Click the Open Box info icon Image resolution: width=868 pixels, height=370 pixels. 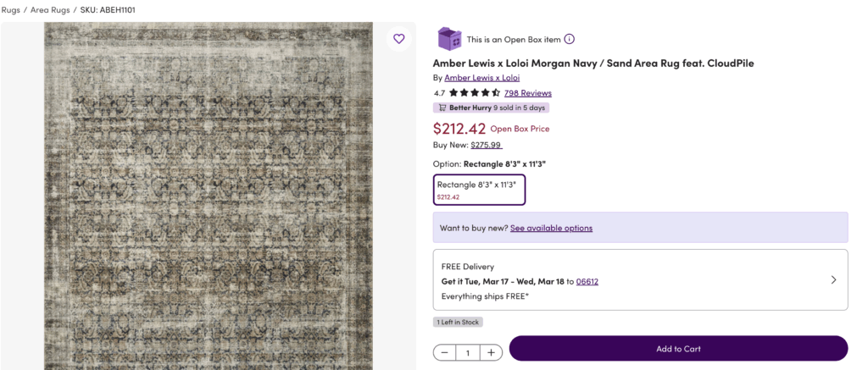point(570,39)
